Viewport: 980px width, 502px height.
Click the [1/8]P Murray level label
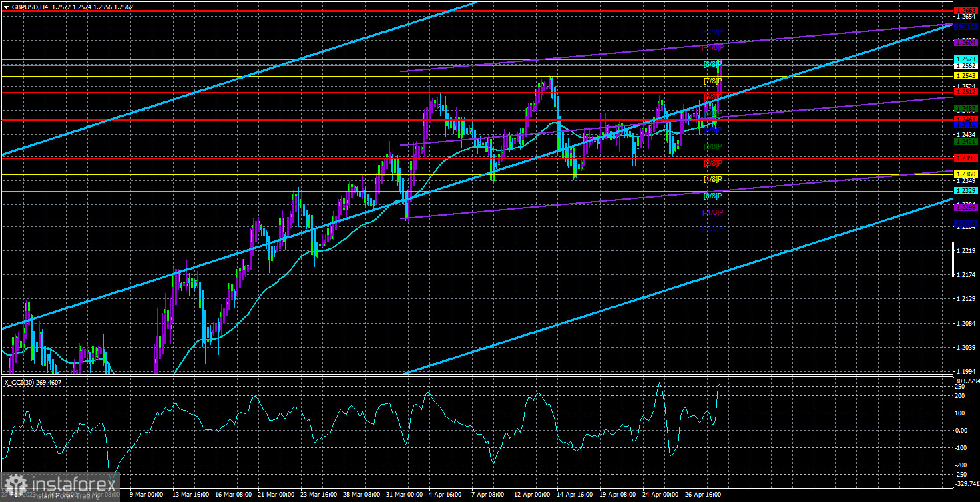712,180
